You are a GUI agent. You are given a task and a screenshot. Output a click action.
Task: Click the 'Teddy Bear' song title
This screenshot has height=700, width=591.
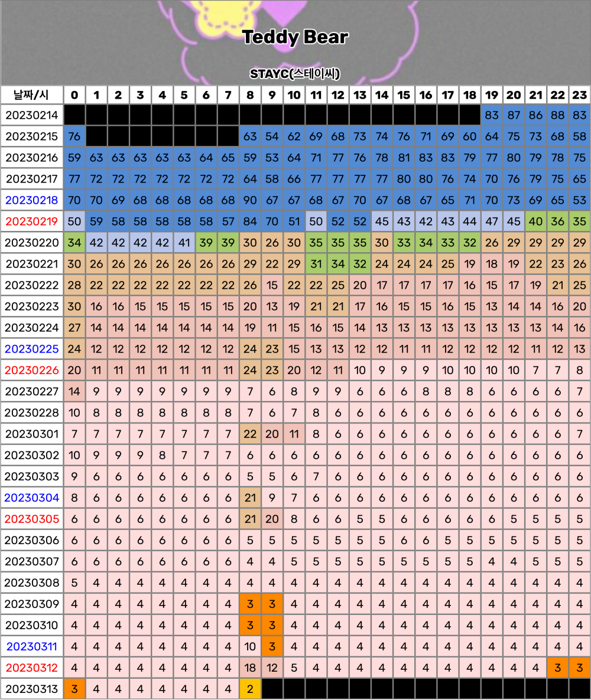coord(295,37)
